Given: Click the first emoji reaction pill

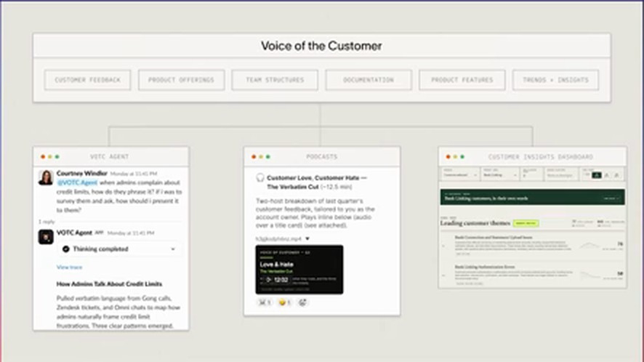Looking at the screenshot, I should 265,302.
